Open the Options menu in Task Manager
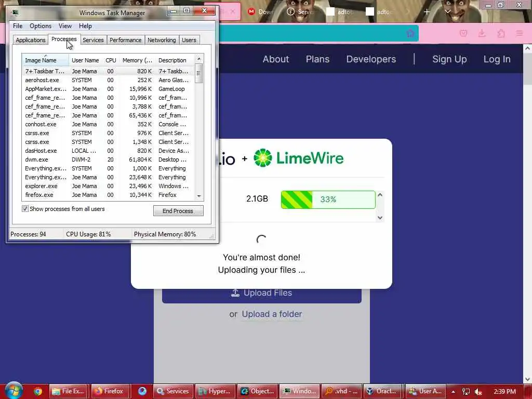Image resolution: width=532 pixels, height=399 pixels. [x=41, y=26]
